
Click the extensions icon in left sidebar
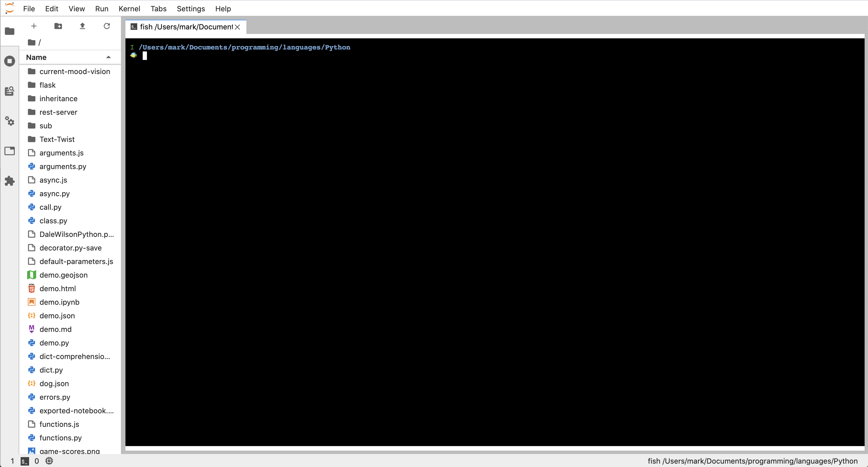click(10, 181)
